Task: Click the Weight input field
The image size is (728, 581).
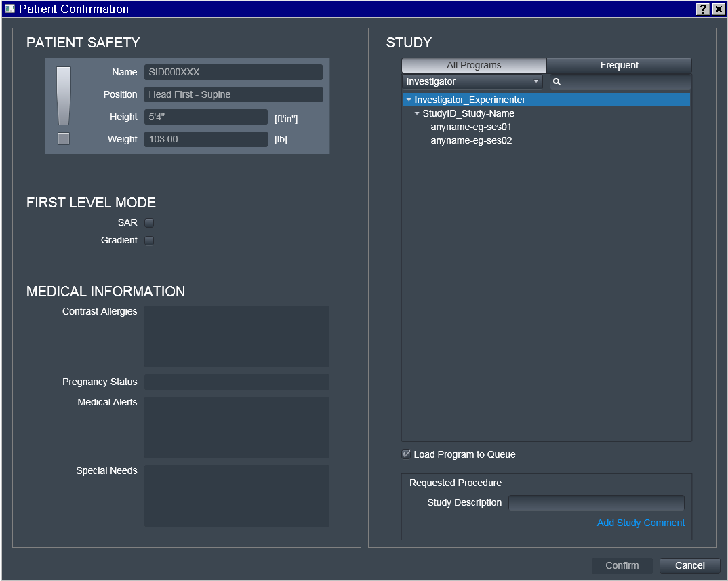Action: 205,140
